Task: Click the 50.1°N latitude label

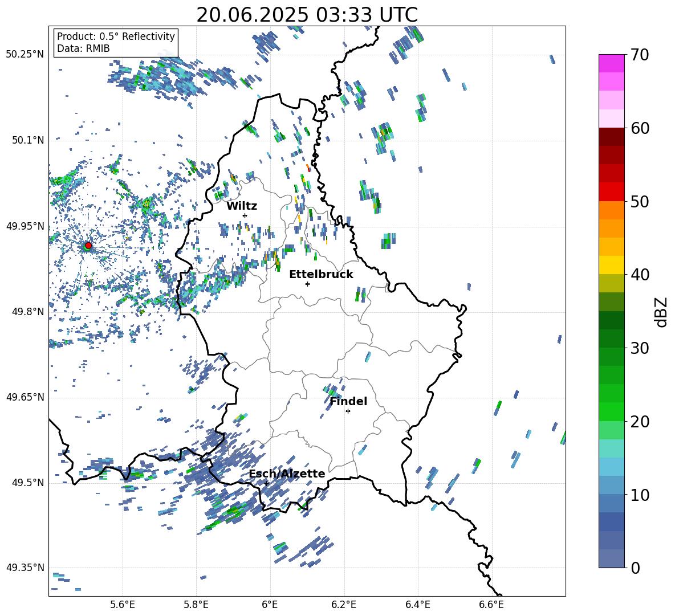Action: pos(27,140)
